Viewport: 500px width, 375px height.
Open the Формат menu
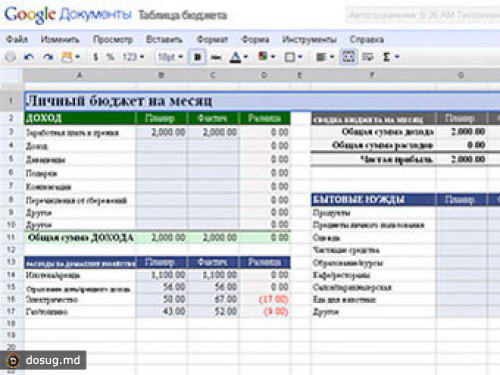(x=212, y=39)
